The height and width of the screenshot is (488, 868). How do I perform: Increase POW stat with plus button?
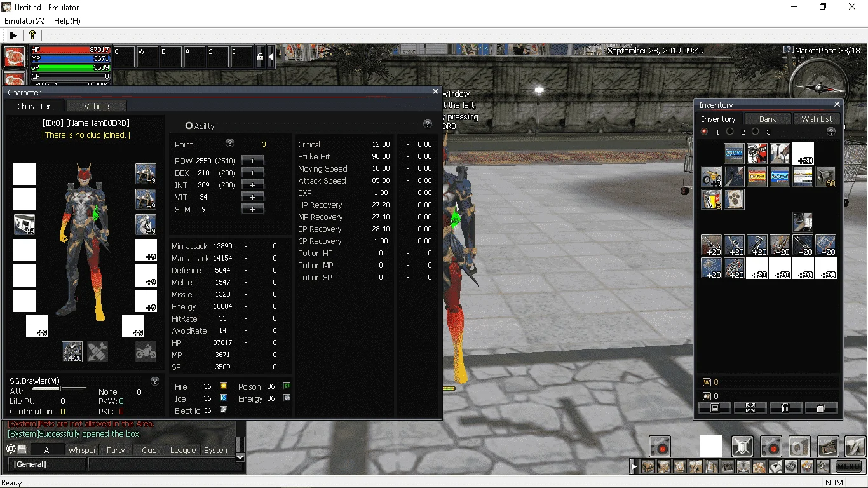pyautogui.click(x=252, y=161)
